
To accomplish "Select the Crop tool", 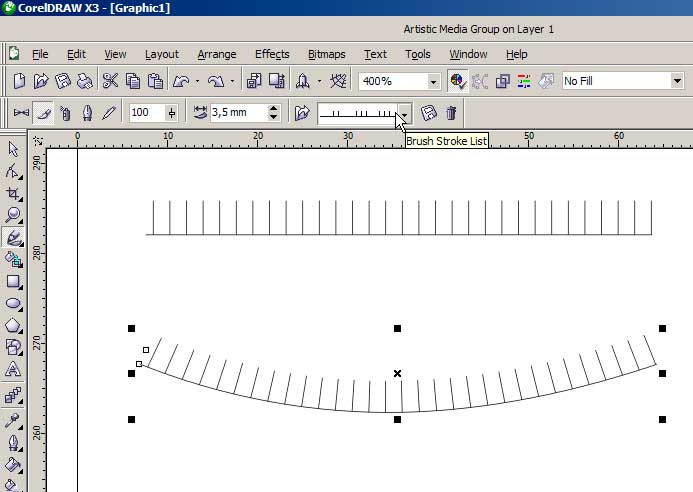I will pyautogui.click(x=13, y=194).
